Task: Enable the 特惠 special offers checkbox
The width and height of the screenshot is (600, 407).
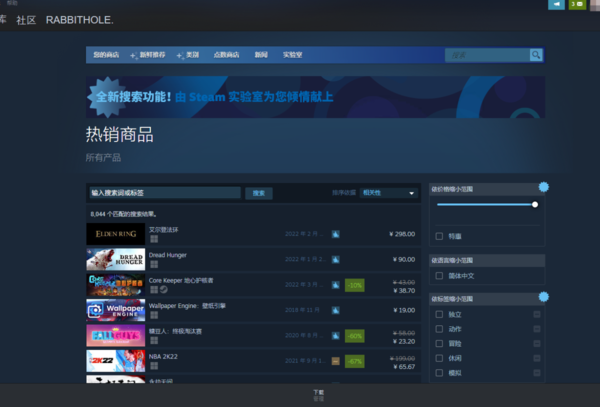Action: click(x=439, y=236)
